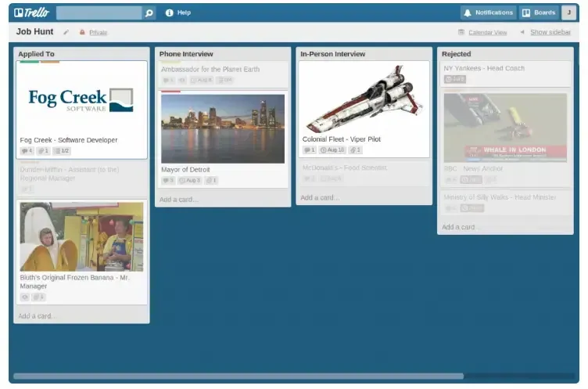
Task: Click the Notifications button label
Action: click(494, 13)
